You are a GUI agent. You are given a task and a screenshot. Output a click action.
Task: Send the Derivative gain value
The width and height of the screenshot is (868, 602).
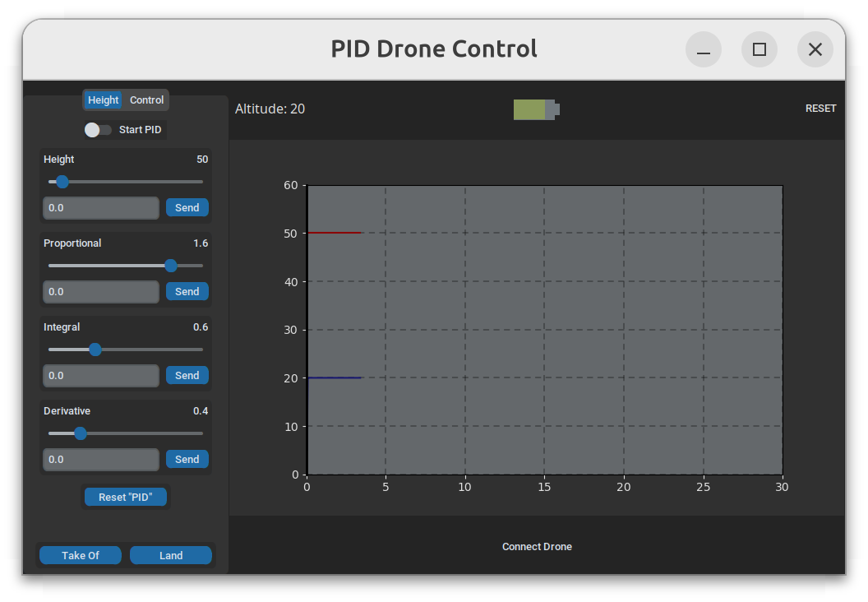tap(187, 460)
